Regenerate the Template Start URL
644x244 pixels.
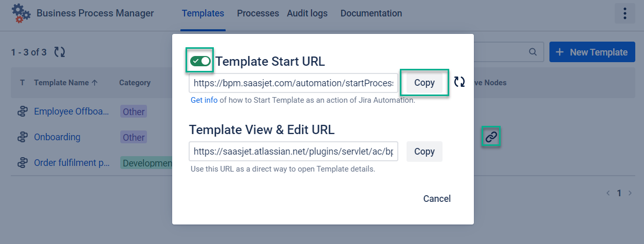(x=459, y=82)
